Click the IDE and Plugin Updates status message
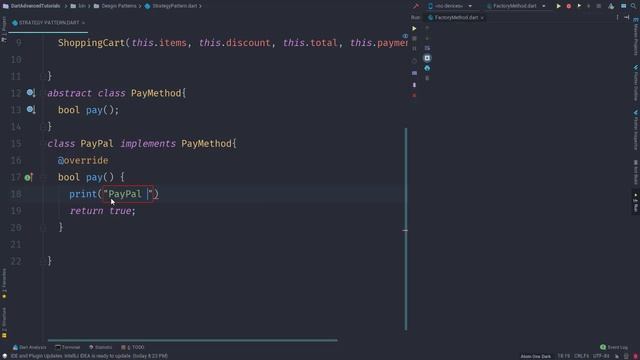The image size is (640, 360). 89,356
